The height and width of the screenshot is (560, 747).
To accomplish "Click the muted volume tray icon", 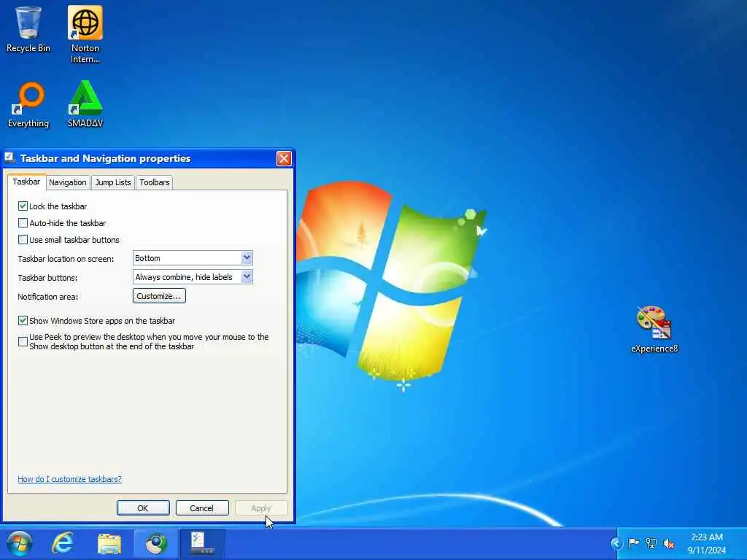I will pyautogui.click(x=669, y=543).
